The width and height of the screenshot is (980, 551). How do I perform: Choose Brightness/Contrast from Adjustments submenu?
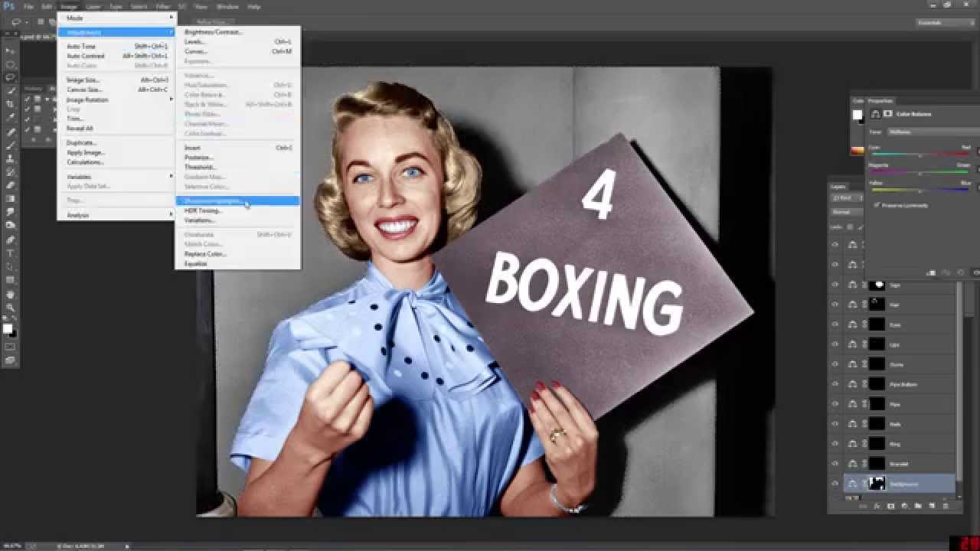[237, 32]
